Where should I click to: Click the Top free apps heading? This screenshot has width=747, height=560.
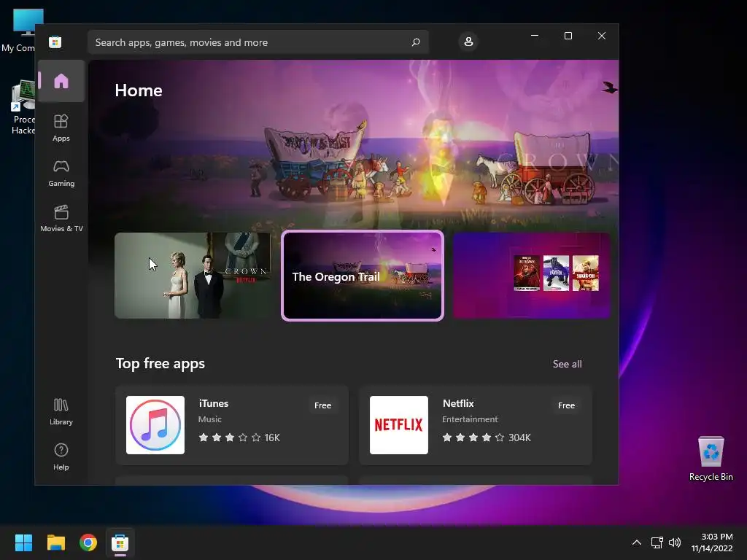(160, 364)
